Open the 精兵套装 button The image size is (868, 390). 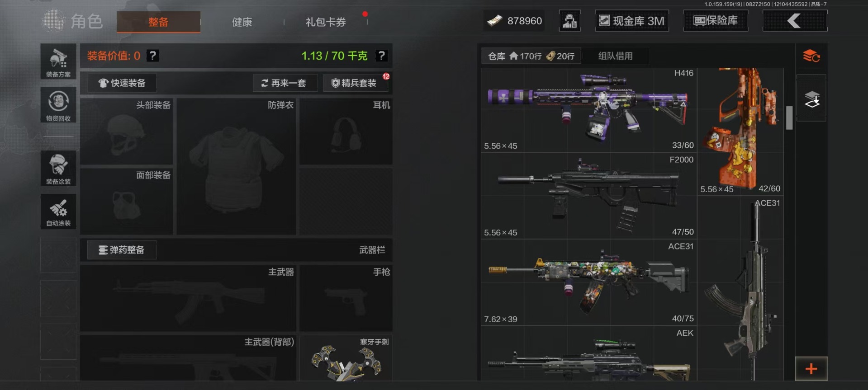coord(356,83)
